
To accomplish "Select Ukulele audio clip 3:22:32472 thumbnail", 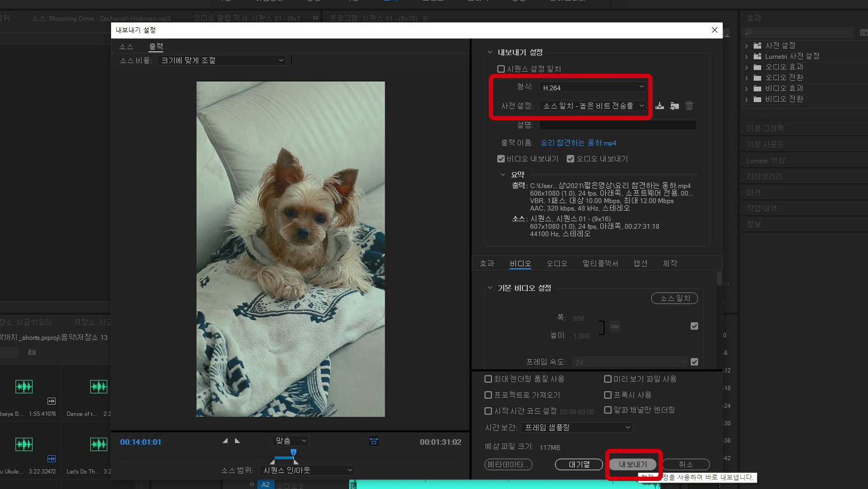I will pos(24,444).
